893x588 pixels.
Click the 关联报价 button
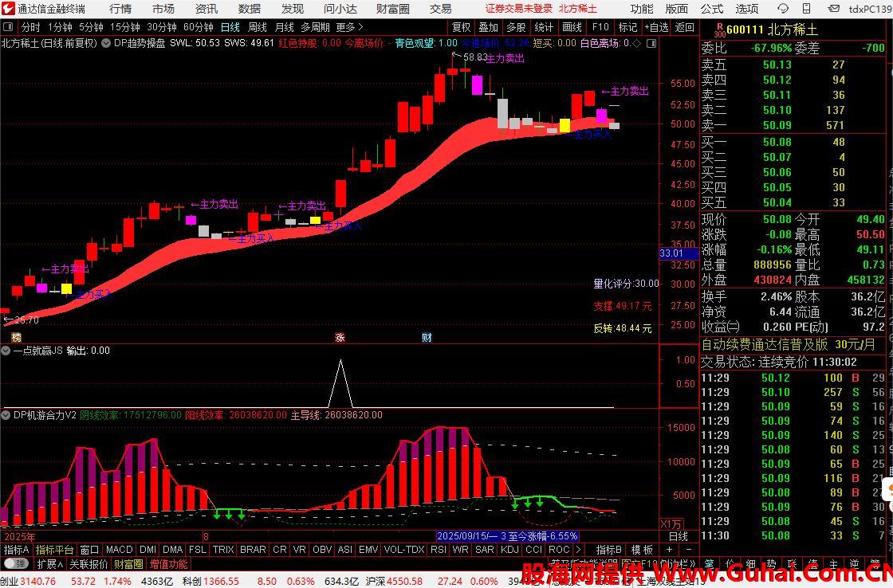[x=89, y=564]
